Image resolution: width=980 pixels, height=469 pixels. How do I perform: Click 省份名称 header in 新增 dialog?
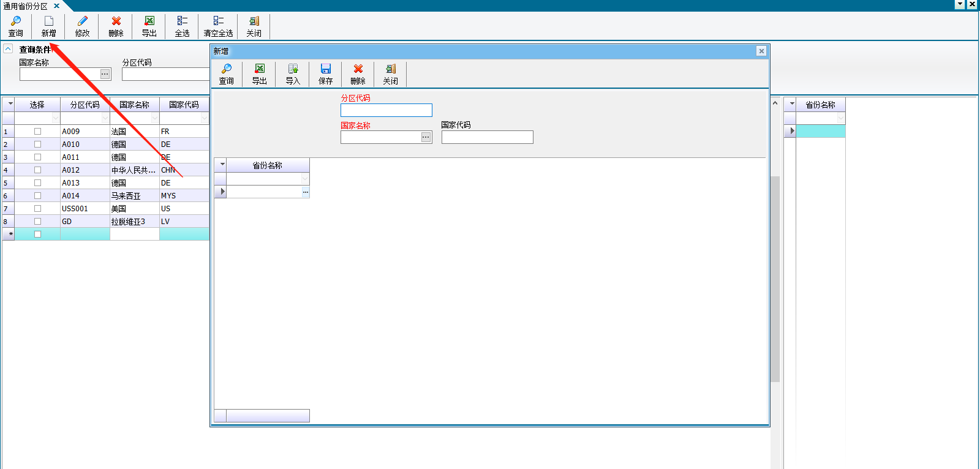pyautogui.click(x=268, y=165)
